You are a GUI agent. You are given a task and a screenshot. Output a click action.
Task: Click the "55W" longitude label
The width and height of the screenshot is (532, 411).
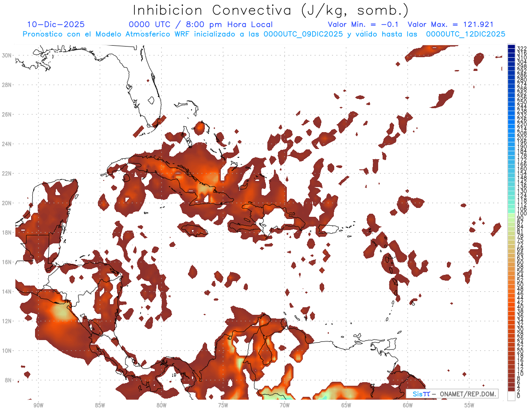[469, 405]
